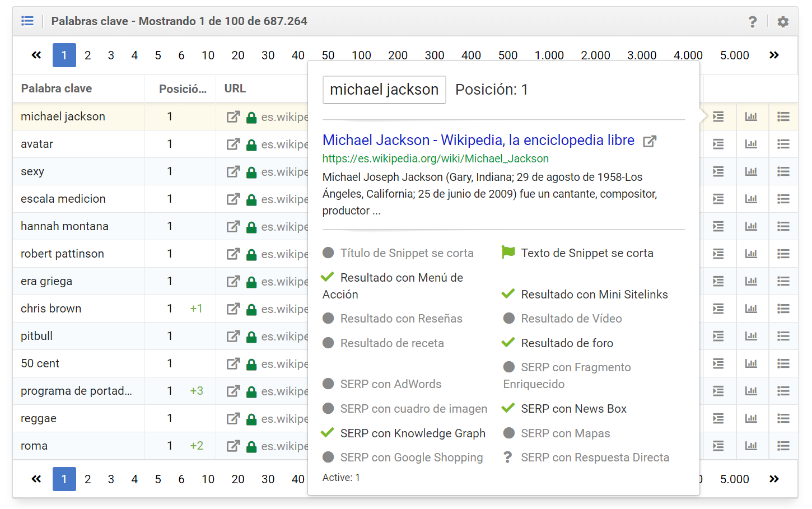Click SERP con Respuesta Directa label
Viewport: 812px width, 509px height.
click(595, 457)
